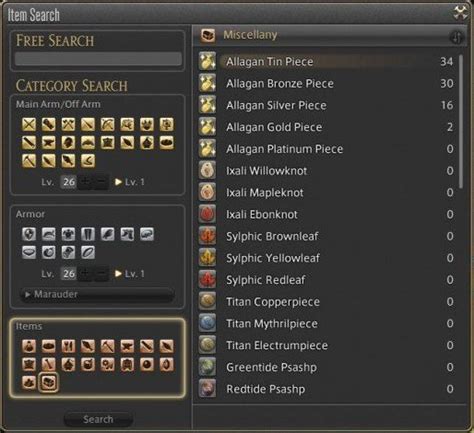Choose the saw tool icon under Main Arm
The width and height of the screenshot is (474, 433).
[29, 143]
